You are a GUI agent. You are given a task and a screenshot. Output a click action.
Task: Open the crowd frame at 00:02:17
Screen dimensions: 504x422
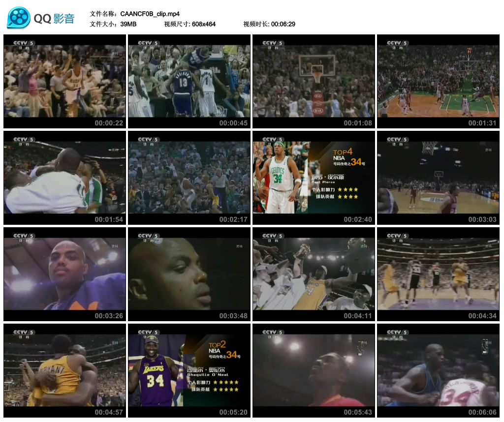pyautogui.click(x=189, y=178)
